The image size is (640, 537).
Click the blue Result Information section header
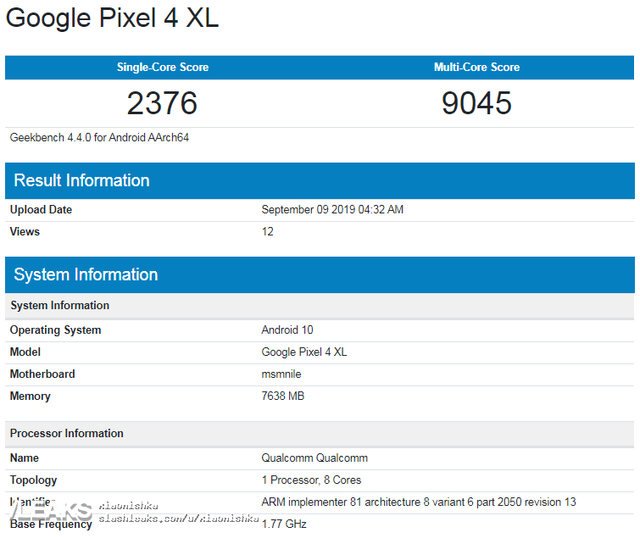[82, 181]
